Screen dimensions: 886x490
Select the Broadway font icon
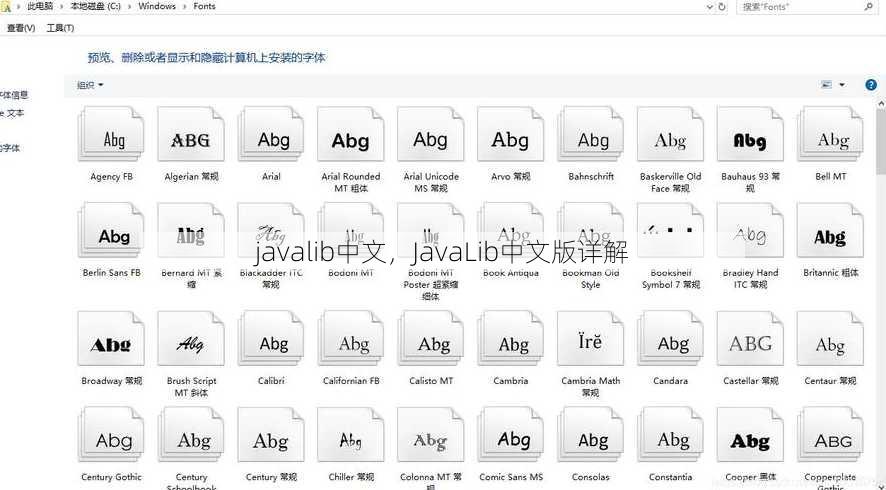tap(111, 339)
